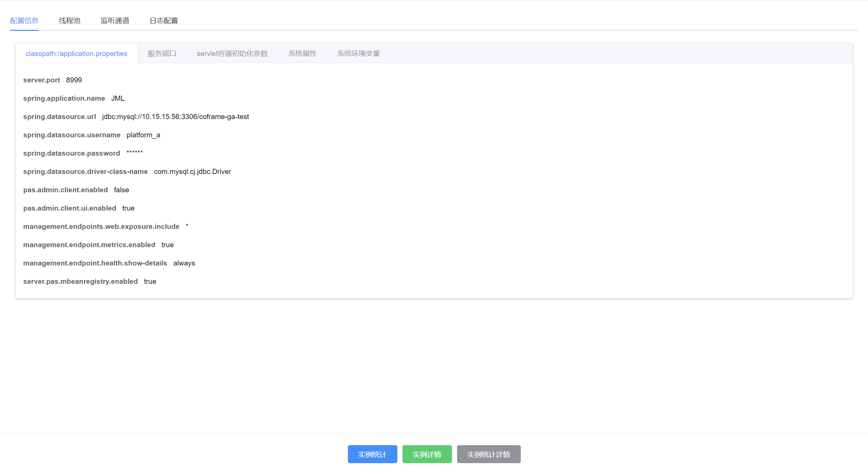Click the spring.datasource.url JDBC value
This screenshot has width=868, height=474.
point(175,117)
